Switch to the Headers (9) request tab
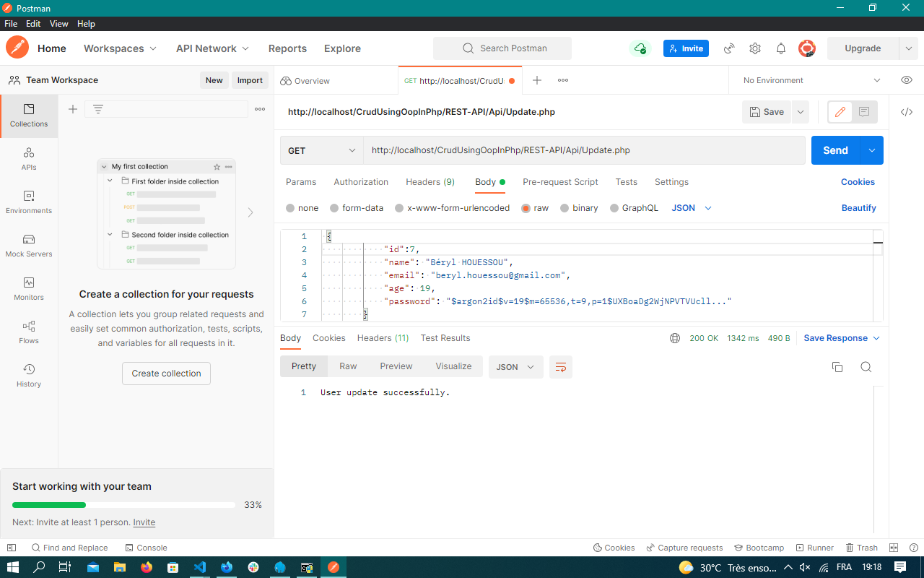Image resolution: width=924 pixels, height=578 pixels. coord(430,182)
